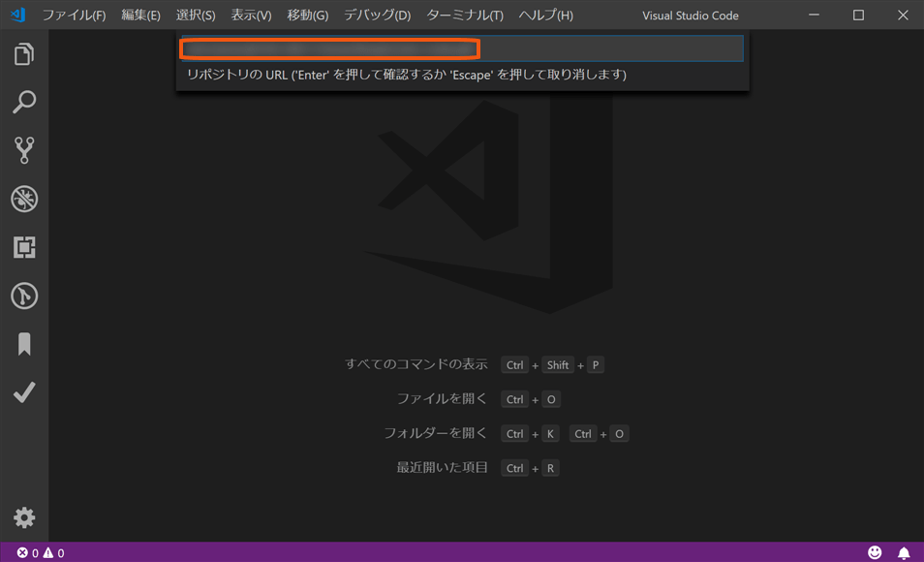Minimize the Visual Studio Code window
Screen dimensions: 924x562
(x=814, y=15)
